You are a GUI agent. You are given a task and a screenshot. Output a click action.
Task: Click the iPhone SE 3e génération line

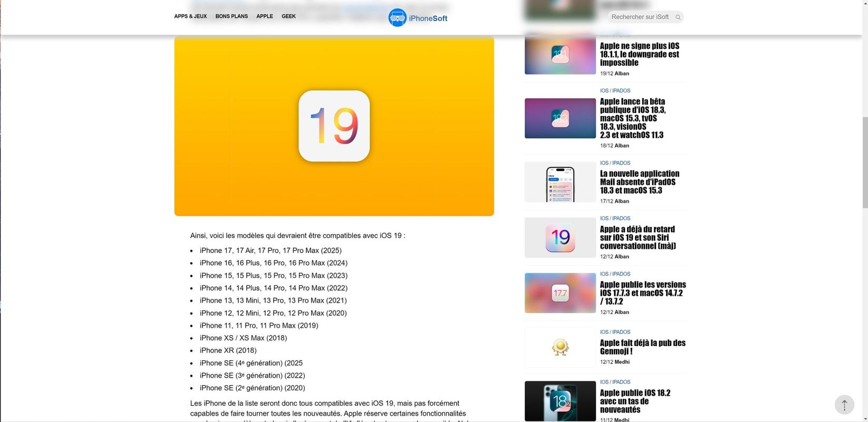[x=253, y=376]
